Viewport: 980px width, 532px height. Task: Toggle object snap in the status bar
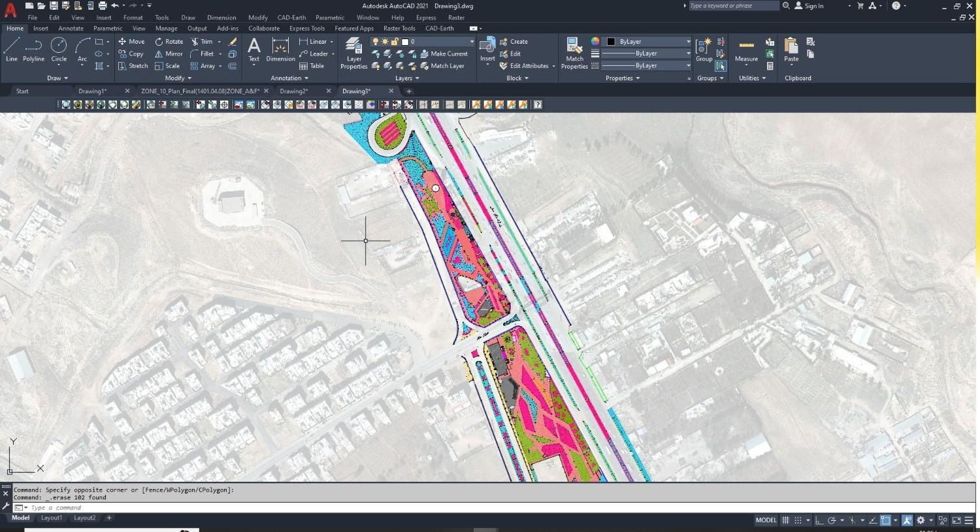pos(885,520)
